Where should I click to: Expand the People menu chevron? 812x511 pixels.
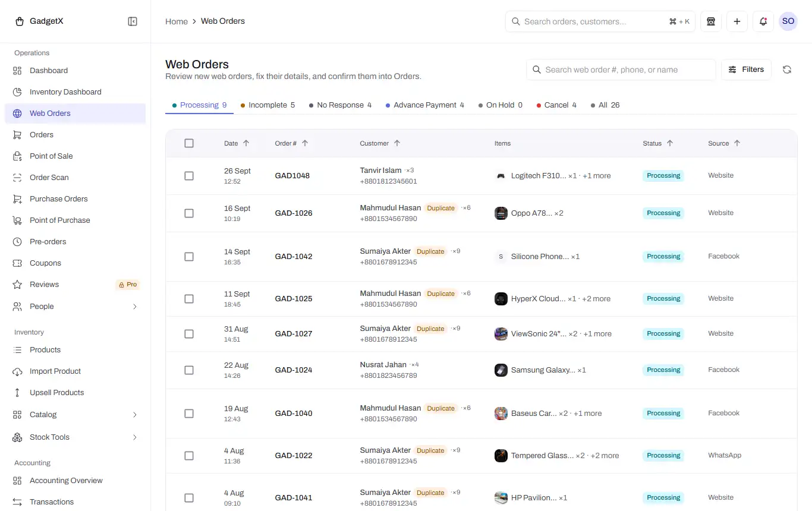click(x=135, y=307)
